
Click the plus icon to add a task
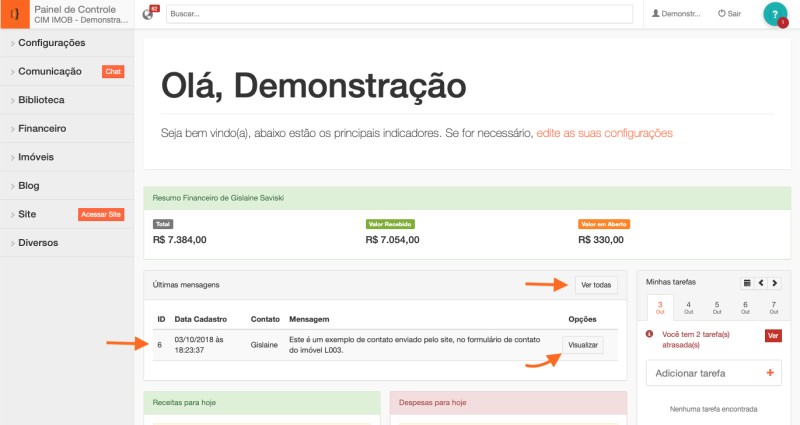coord(767,373)
